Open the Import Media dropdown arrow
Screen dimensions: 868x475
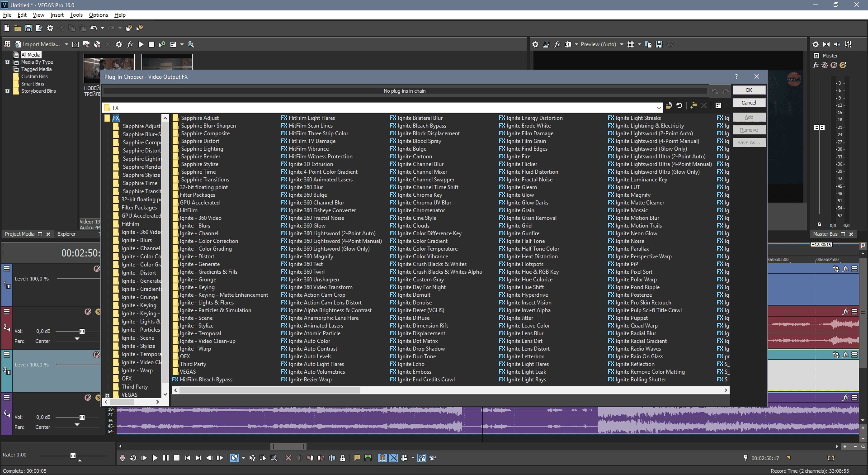(x=66, y=44)
